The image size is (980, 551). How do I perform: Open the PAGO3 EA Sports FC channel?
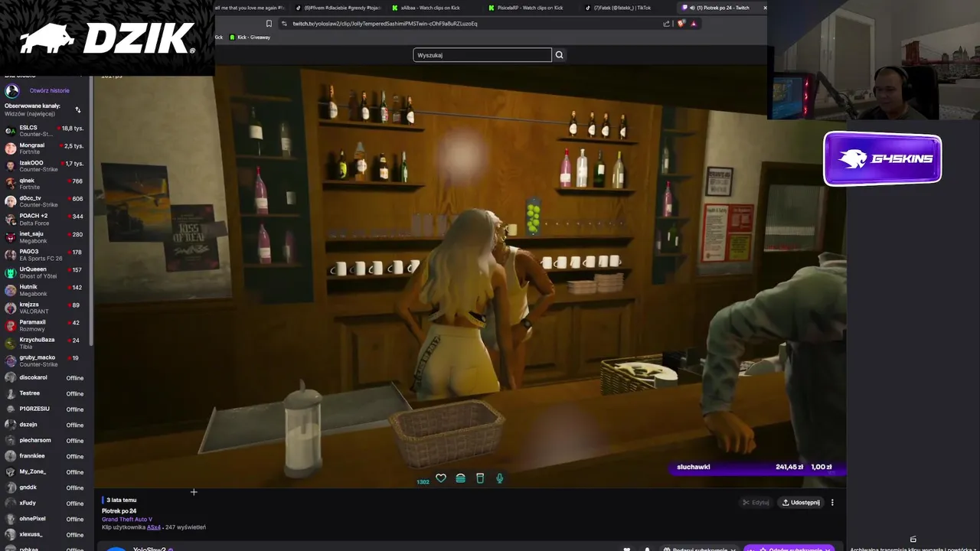[x=46, y=254]
